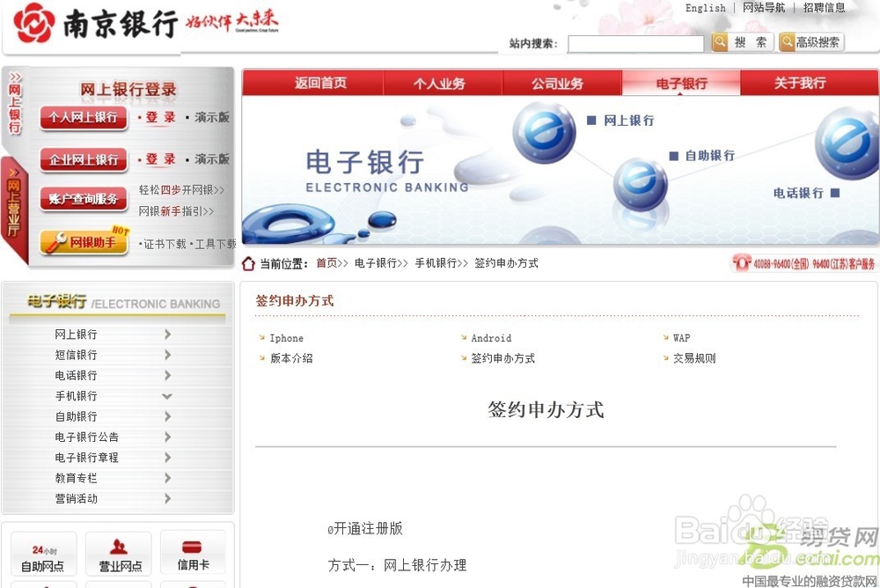
Task: Expand 教育专栏 sidebar arrow
Action: 168,478
